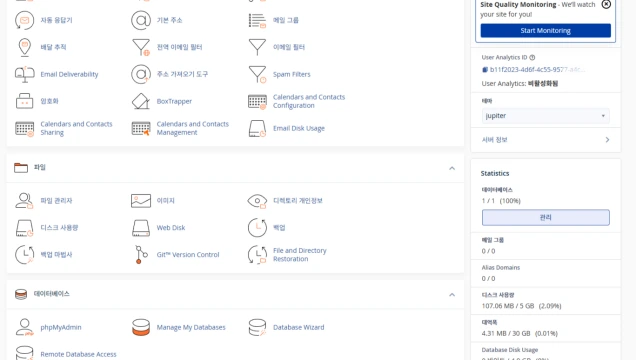Click the User Analytics 비활성화됨 status text

click(520, 84)
